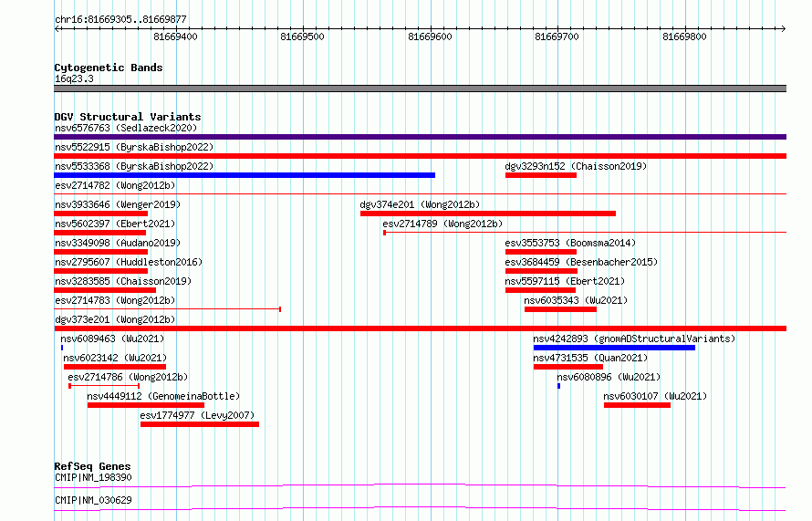The width and height of the screenshot is (812, 521).
Task: Click esv2714789 (Wong2012b) label
Action: point(442,224)
